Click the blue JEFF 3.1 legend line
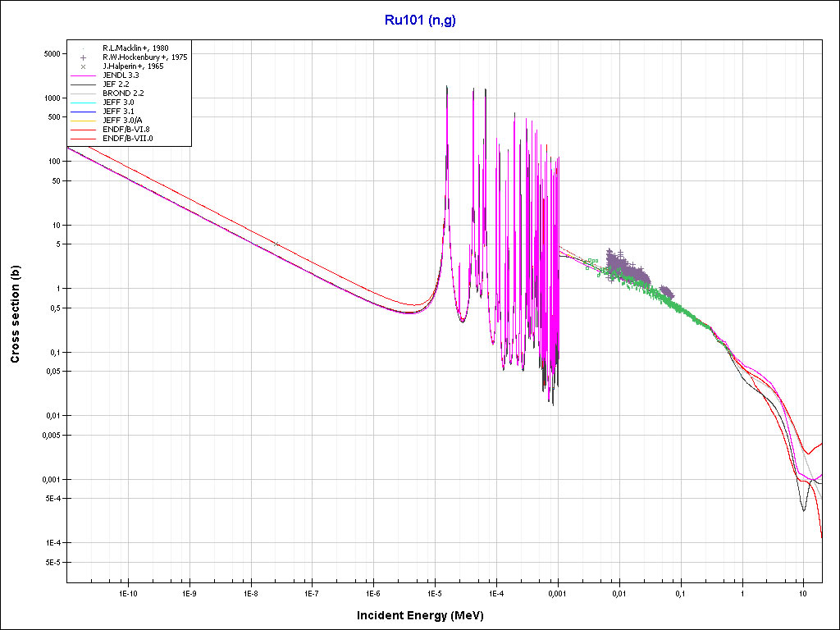 coord(84,112)
